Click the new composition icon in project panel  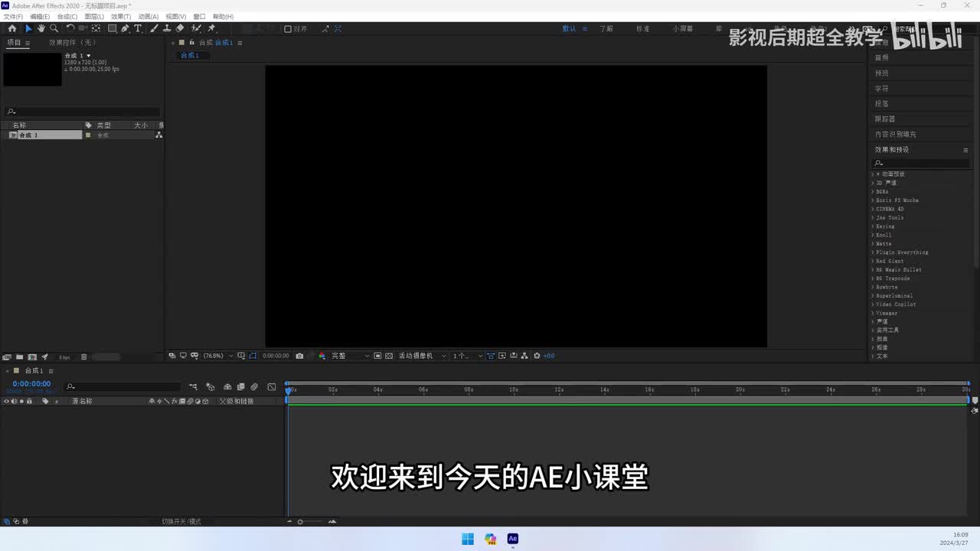32,357
